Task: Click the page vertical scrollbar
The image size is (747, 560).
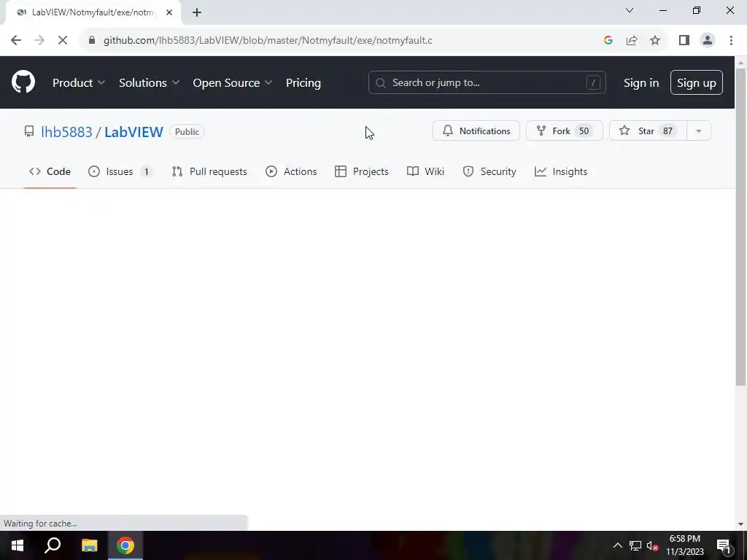Action: [740, 227]
